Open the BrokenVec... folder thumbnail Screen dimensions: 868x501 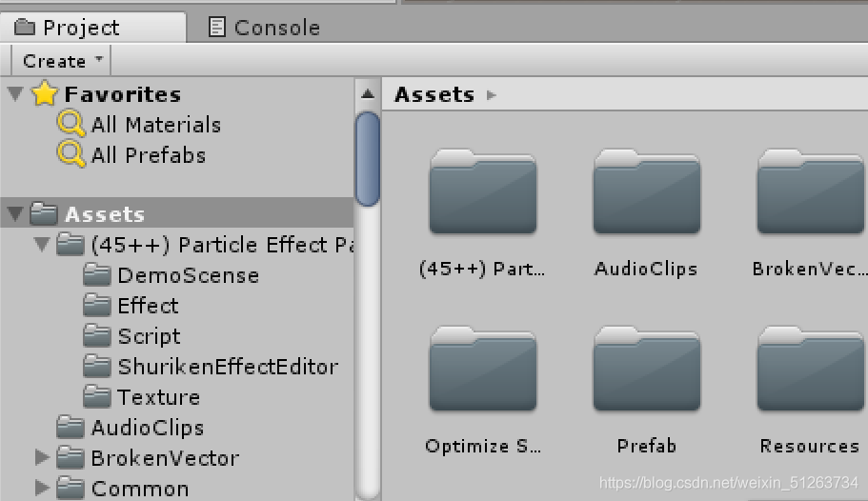[x=810, y=191]
